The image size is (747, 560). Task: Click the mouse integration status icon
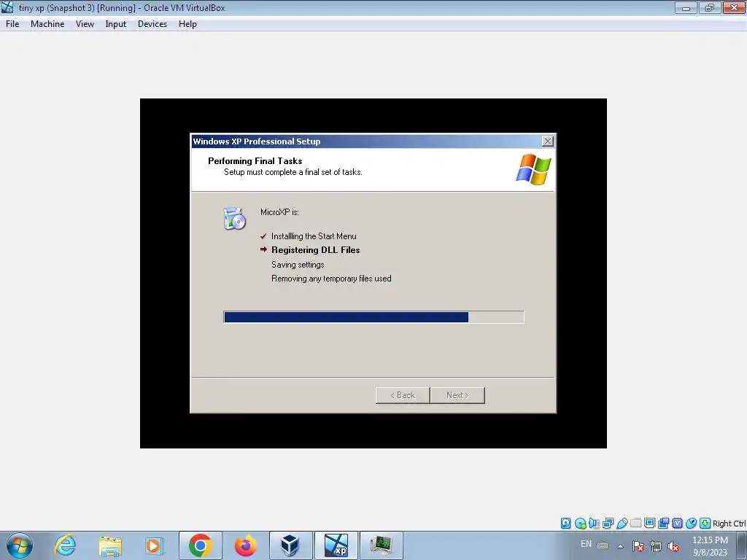[x=691, y=524]
